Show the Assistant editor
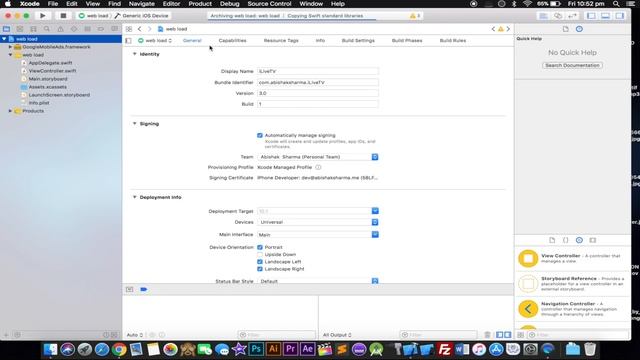The width and height of the screenshot is (640, 360). pos(558,16)
